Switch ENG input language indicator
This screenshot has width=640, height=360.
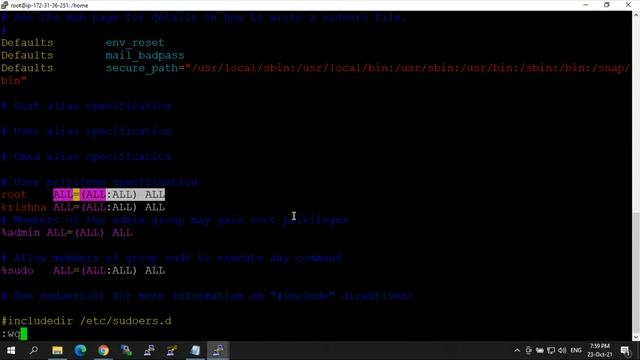576,350
